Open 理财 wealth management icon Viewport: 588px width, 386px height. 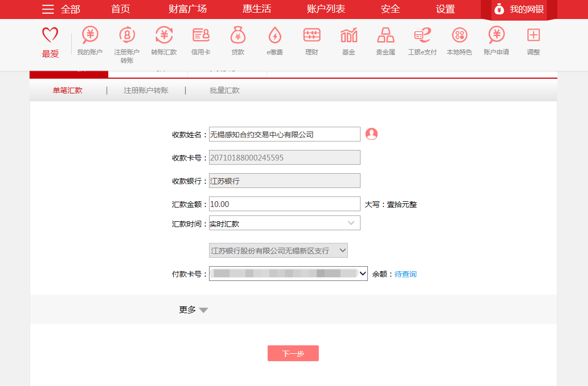[311, 35]
